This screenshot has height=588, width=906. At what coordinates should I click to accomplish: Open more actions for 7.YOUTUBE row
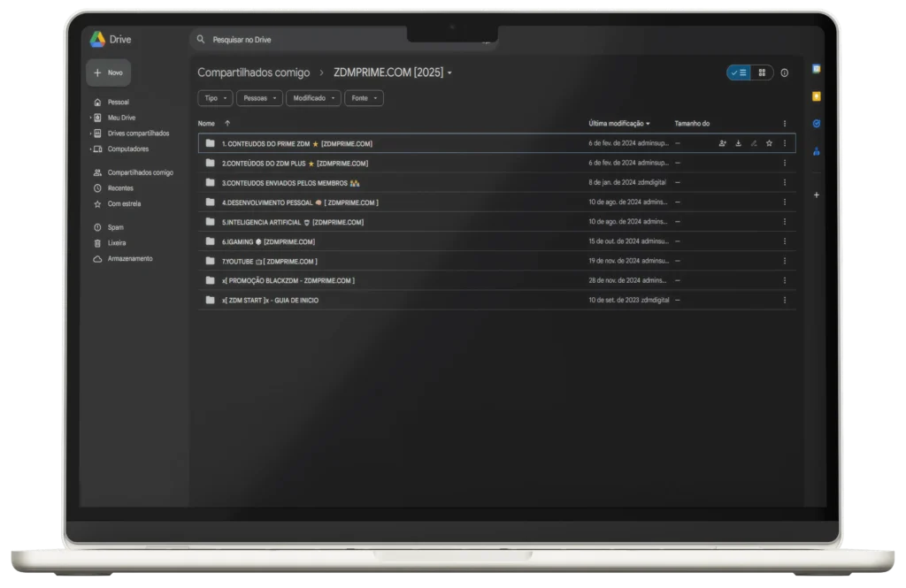[785, 261]
